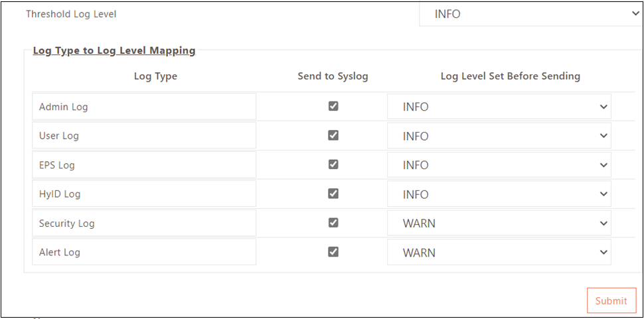Select the Alert Log type field
Viewport: 644px width, 319px height.
coord(144,252)
